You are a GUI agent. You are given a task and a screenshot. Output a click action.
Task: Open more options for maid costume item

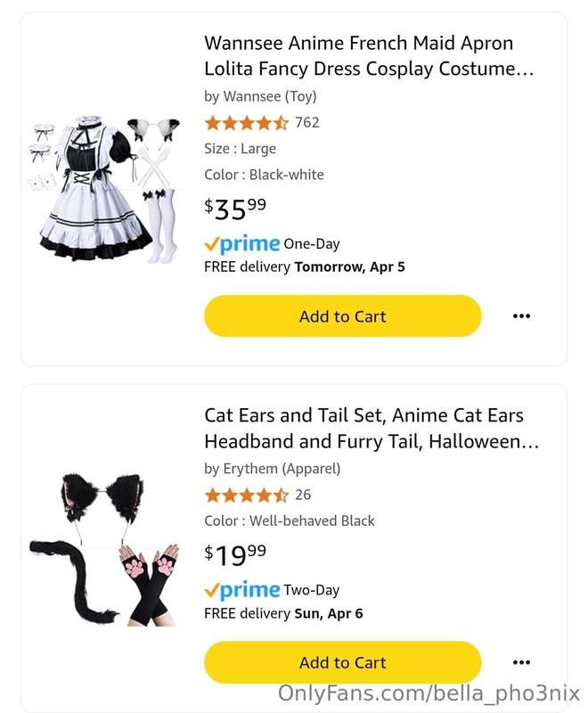pyautogui.click(x=521, y=316)
